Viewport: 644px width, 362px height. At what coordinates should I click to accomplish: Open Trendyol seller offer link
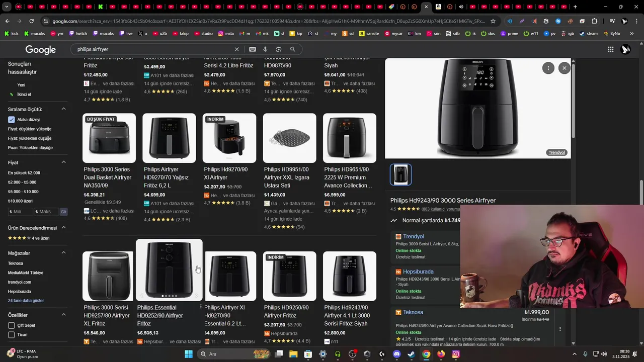click(413, 236)
